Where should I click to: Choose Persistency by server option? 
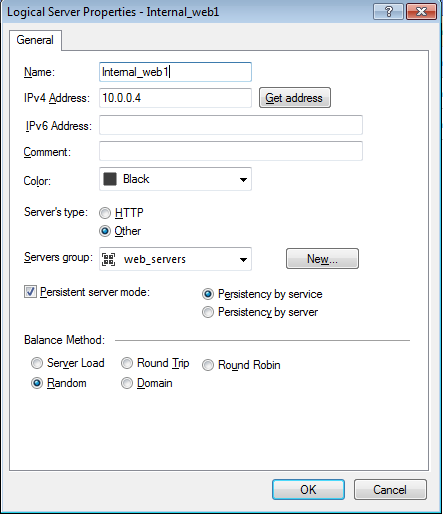(208, 312)
